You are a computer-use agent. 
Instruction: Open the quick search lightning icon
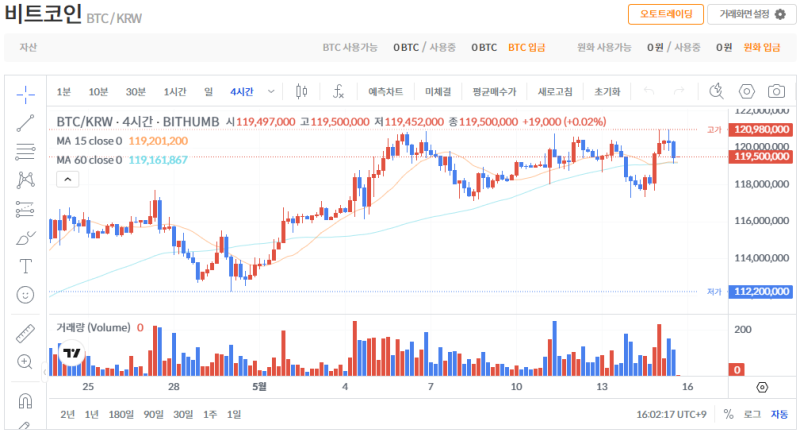tap(716, 91)
